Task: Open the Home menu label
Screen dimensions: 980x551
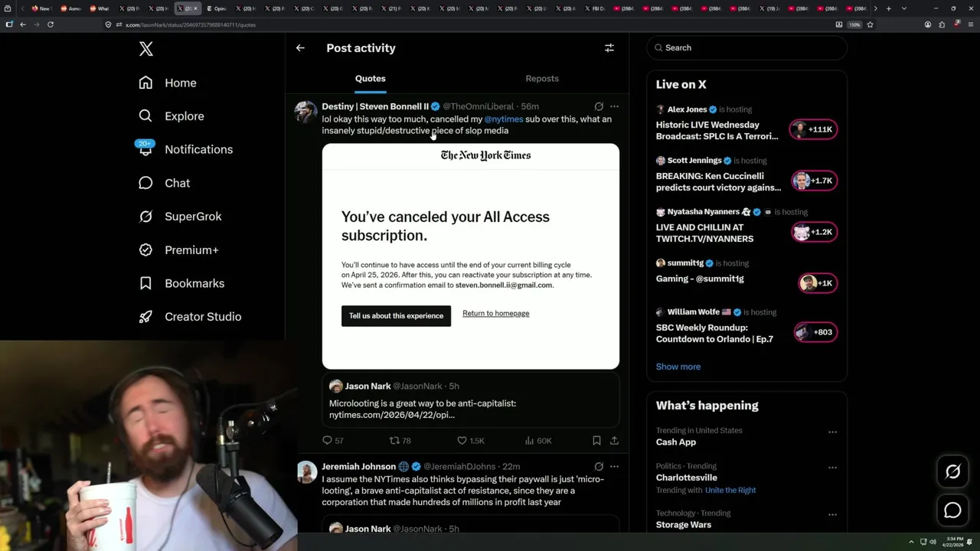Action: click(x=181, y=83)
